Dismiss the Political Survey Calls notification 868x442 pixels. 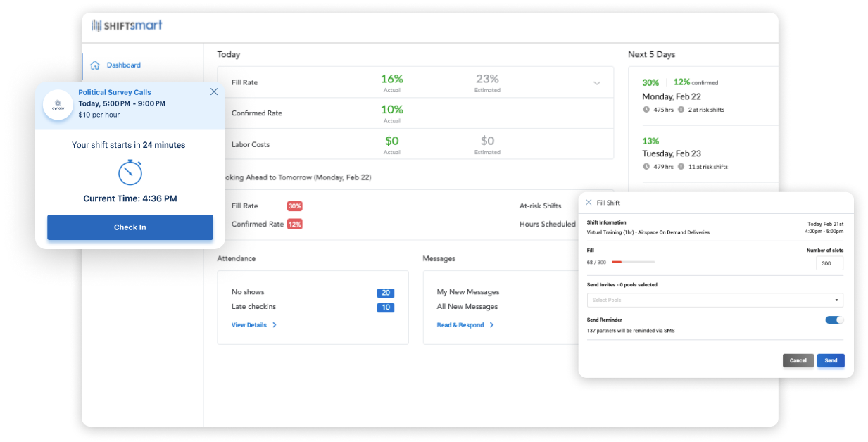(x=213, y=91)
